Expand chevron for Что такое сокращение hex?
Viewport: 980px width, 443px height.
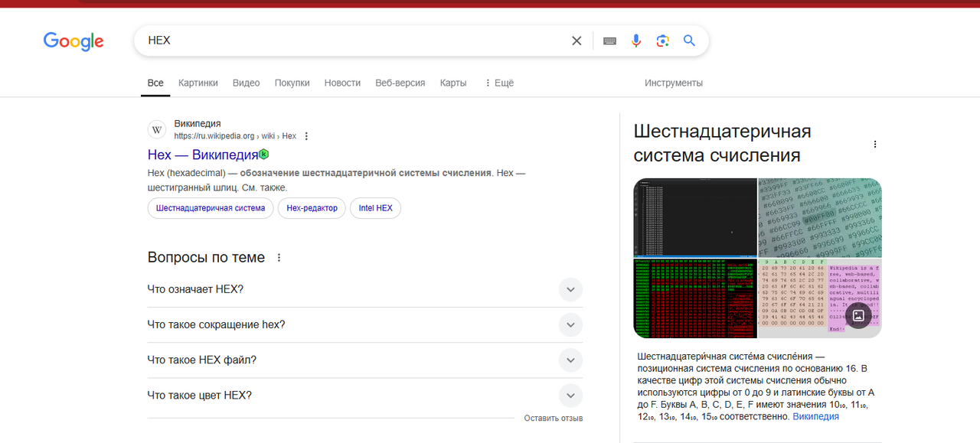pyautogui.click(x=570, y=324)
